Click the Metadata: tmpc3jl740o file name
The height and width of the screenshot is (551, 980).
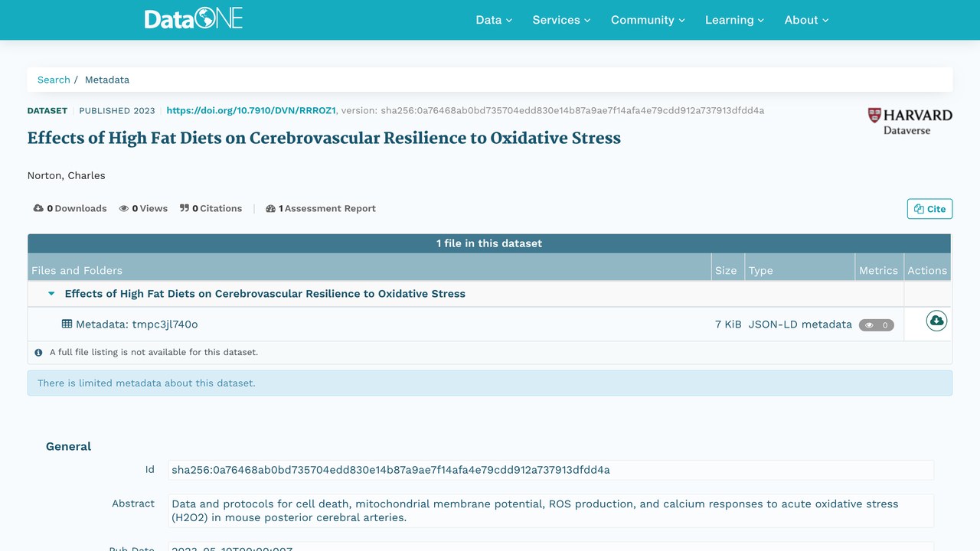136,324
